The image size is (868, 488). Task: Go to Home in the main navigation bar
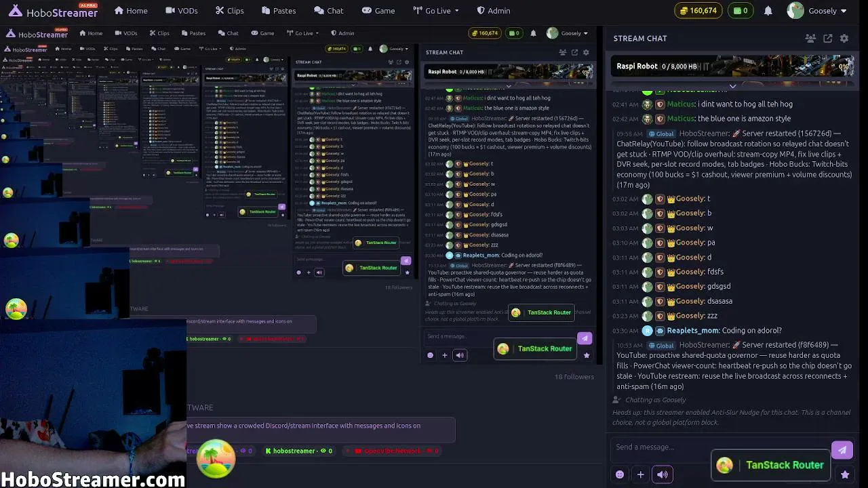click(x=131, y=11)
